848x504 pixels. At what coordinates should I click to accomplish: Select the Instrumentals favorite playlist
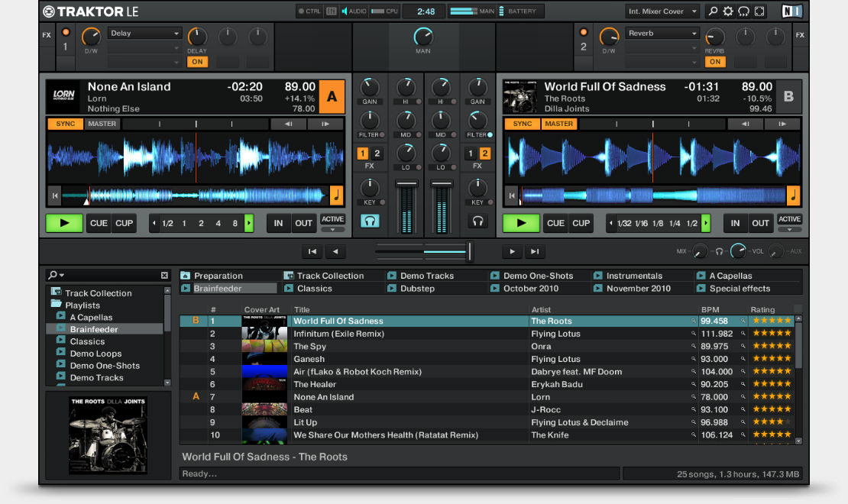tap(634, 276)
